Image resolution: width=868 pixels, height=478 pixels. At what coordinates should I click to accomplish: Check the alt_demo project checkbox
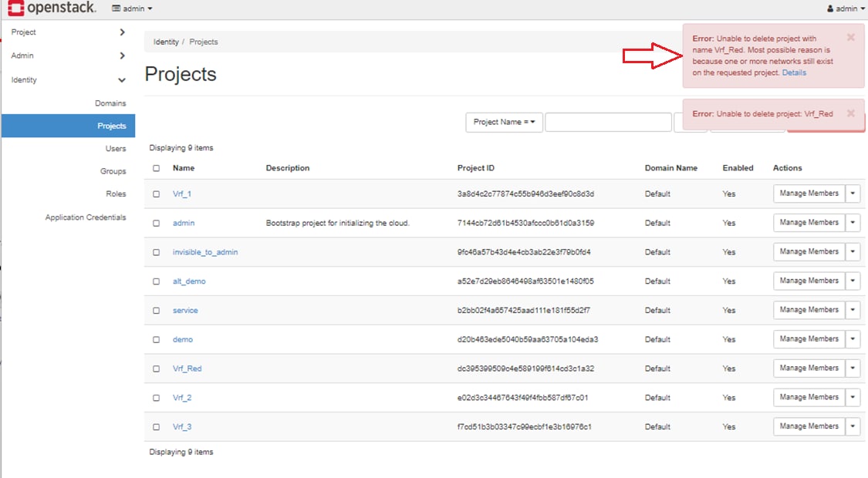(156, 281)
